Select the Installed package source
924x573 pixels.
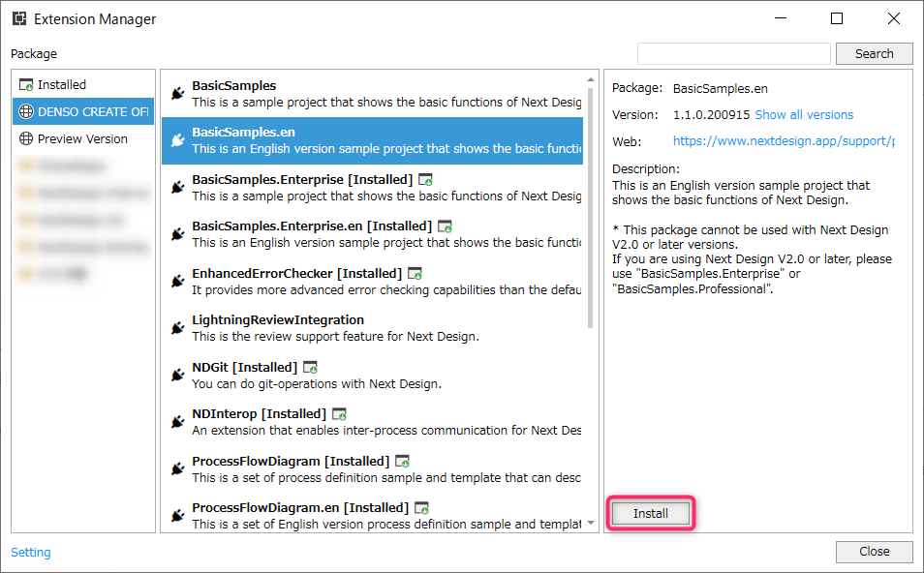click(83, 85)
